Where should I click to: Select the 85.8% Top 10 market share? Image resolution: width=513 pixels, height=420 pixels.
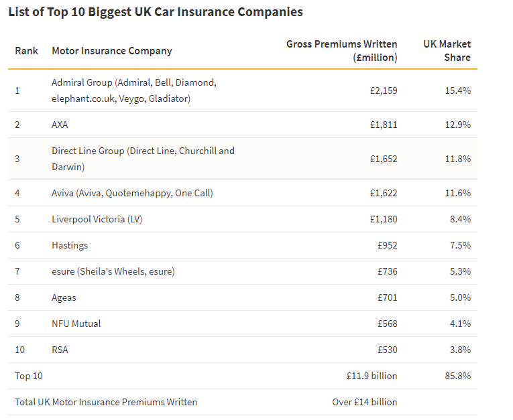point(458,376)
